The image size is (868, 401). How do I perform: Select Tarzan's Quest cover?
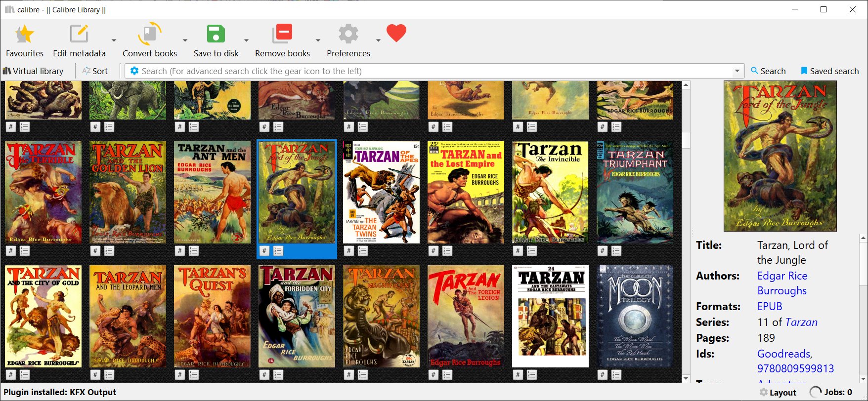click(212, 317)
